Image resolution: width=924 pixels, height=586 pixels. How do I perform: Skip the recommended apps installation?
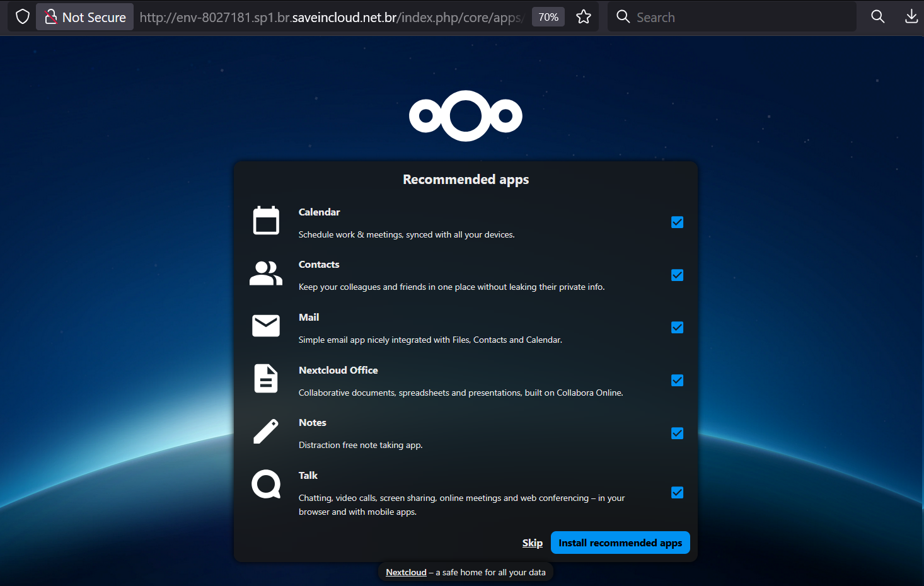coord(533,543)
